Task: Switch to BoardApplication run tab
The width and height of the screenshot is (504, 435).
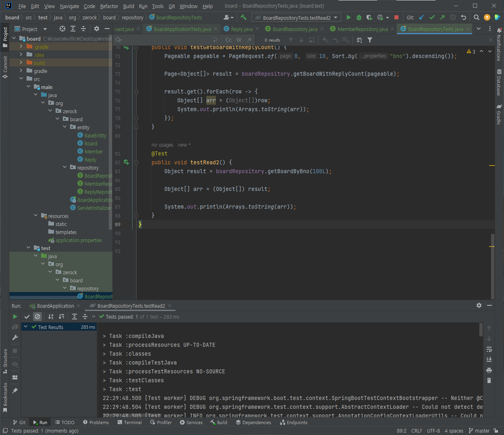Action: tap(55, 306)
